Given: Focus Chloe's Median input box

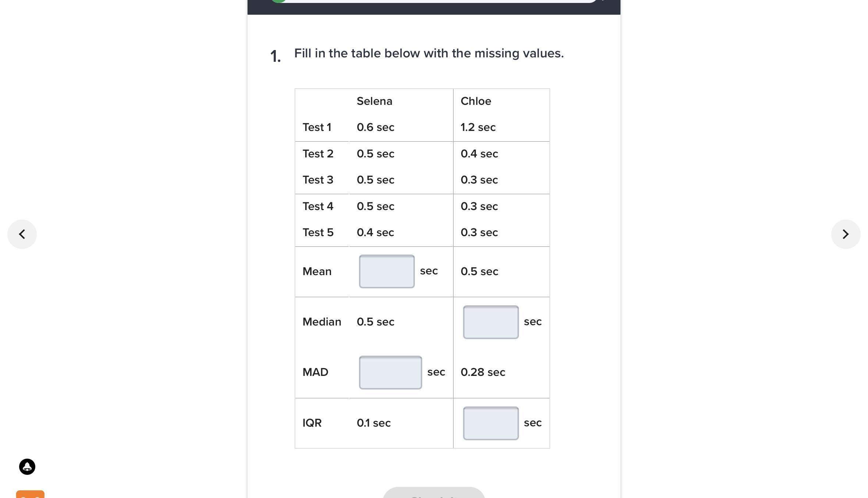Looking at the screenshot, I should tap(491, 322).
